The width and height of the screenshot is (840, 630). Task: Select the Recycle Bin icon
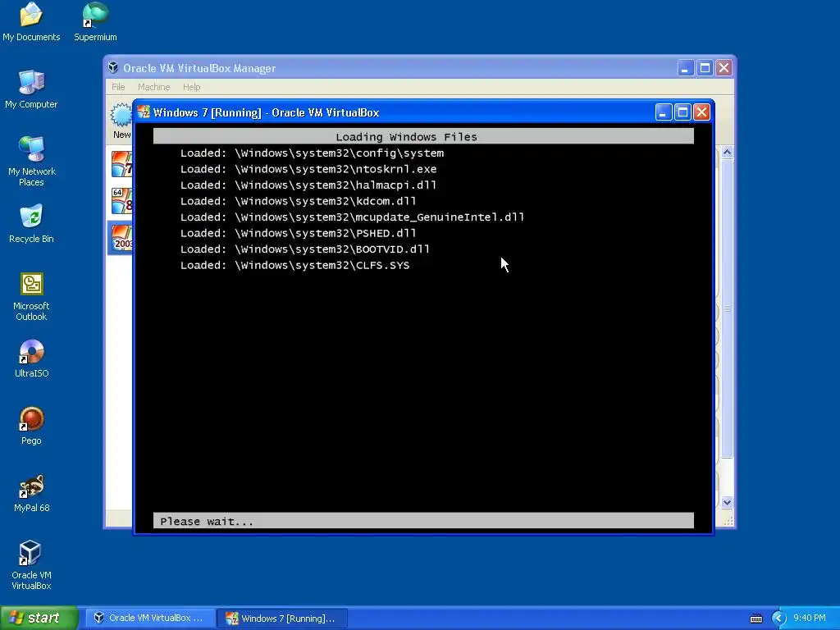pos(31,223)
